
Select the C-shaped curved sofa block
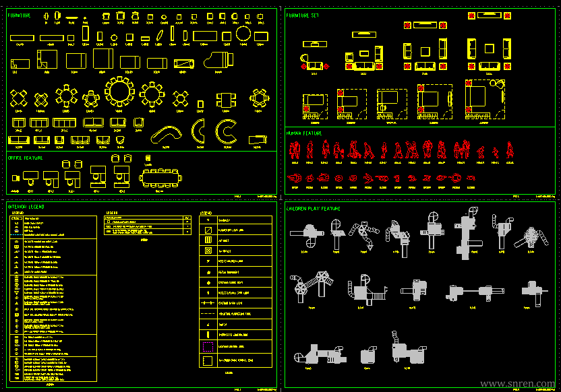[x=226, y=131]
